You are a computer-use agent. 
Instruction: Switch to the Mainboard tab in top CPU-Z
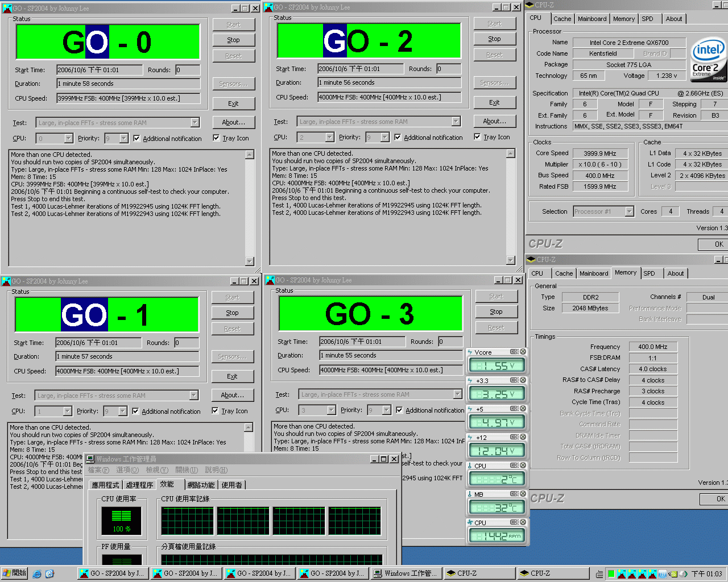click(x=591, y=19)
